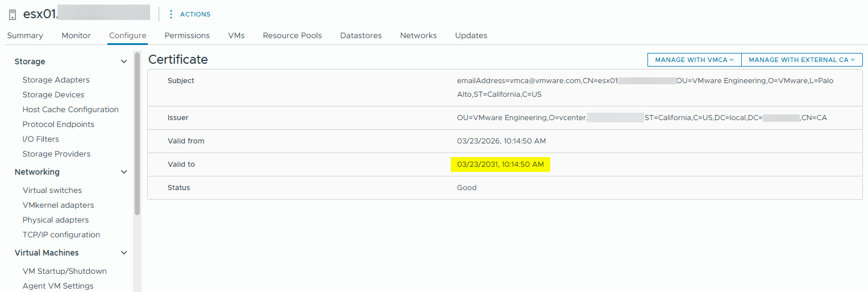Open VMkernel adapters page

58,205
